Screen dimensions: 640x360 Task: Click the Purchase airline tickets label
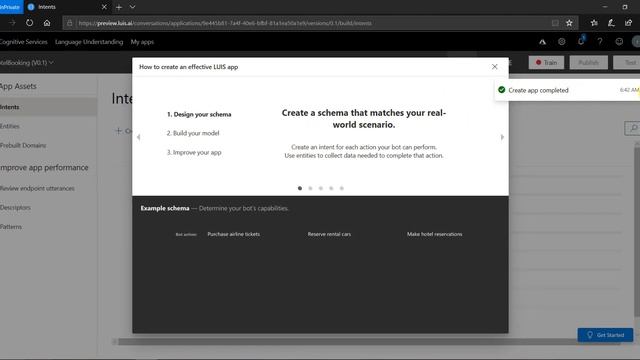point(233,234)
